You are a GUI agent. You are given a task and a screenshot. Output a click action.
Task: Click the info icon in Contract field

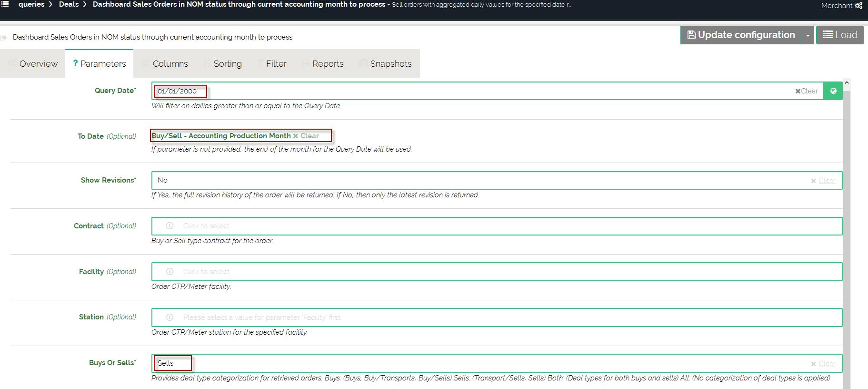[x=170, y=226]
